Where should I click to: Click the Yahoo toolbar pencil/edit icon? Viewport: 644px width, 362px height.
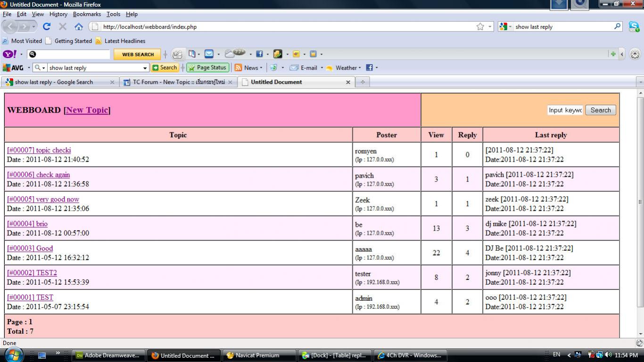tap(177, 54)
